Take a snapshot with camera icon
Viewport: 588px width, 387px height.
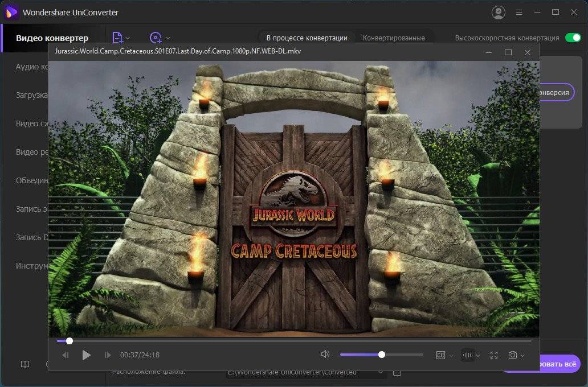(x=513, y=355)
